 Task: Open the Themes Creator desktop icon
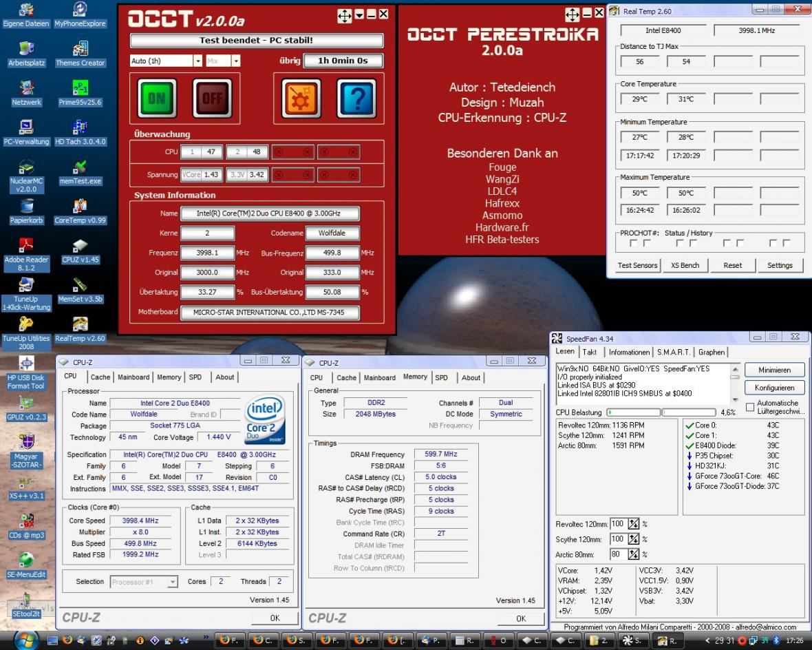coord(80,54)
